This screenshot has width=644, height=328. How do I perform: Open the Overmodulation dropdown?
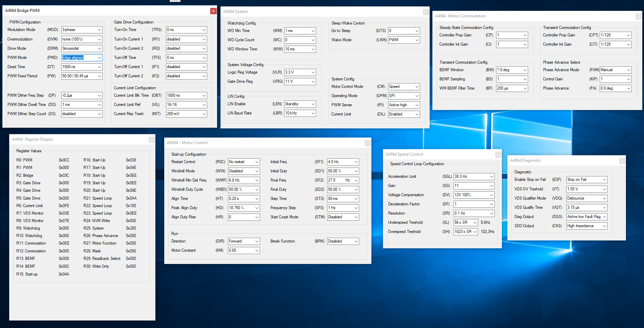pos(82,39)
